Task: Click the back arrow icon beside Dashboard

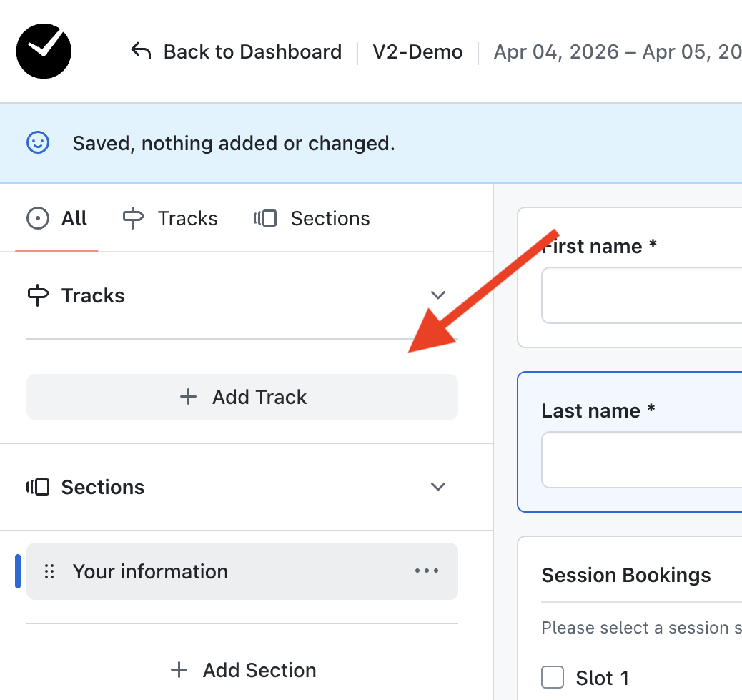Action: coord(141,51)
